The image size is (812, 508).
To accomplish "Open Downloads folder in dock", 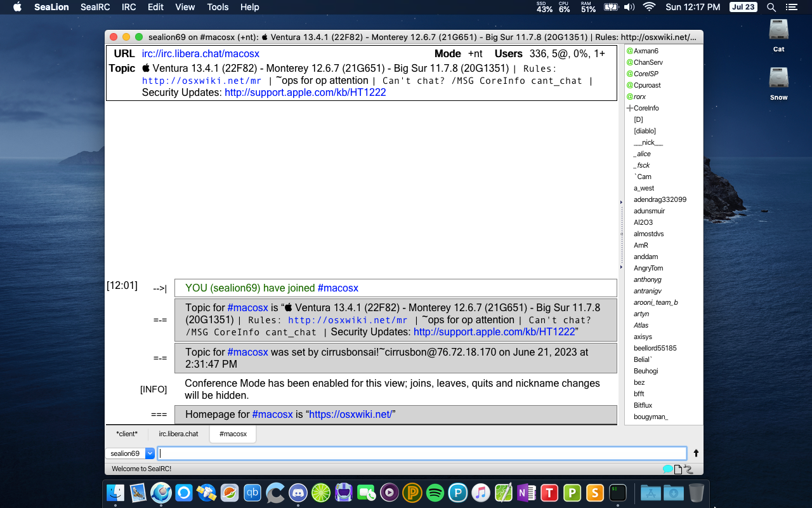I will [x=673, y=492].
